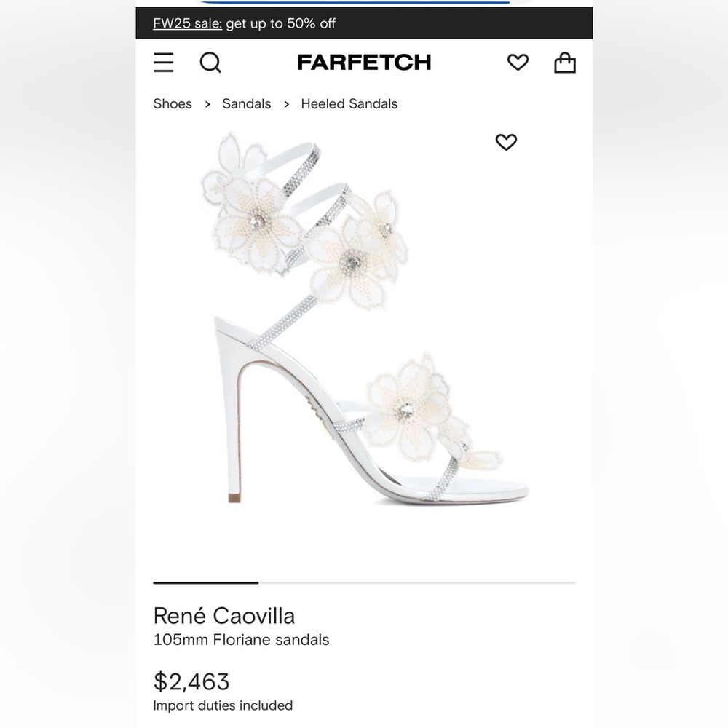Click the $2,463 price
Image resolution: width=728 pixels, height=728 pixels.
point(191,681)
